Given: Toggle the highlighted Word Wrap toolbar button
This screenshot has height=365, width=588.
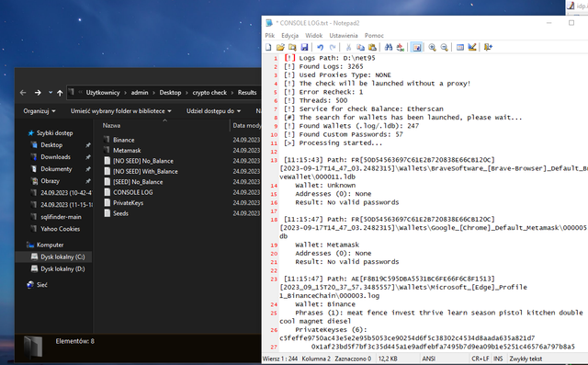Looking at the screenshot, I should pyautogui.click(x=416, y=47).
